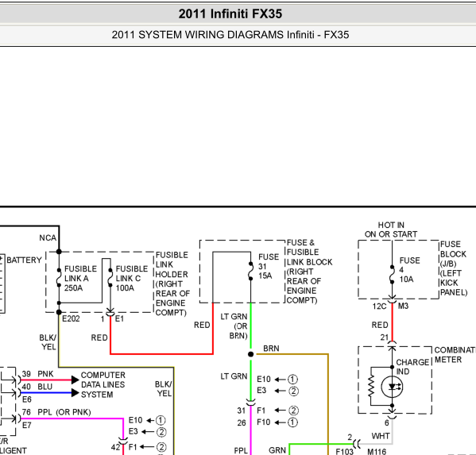Click the E1 connector label
Image resolution: width=476 pixels, height=455 pixels.
click(119, 318)
